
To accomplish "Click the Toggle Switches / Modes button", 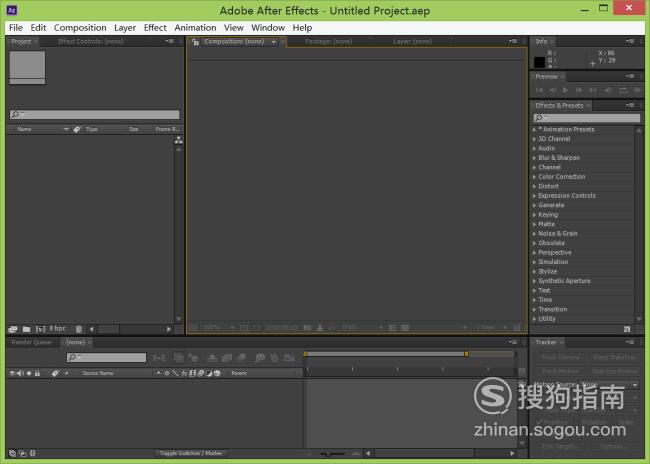I will [191, 453].
